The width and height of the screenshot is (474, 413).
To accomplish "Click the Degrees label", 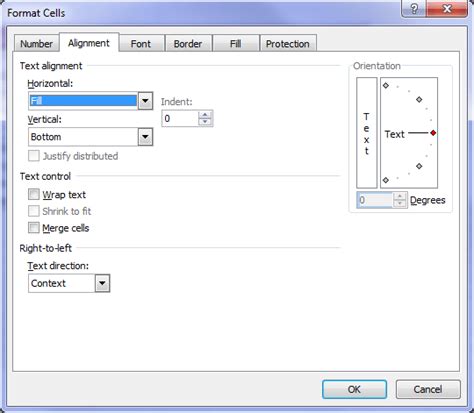I will click(x=428, y=200).
